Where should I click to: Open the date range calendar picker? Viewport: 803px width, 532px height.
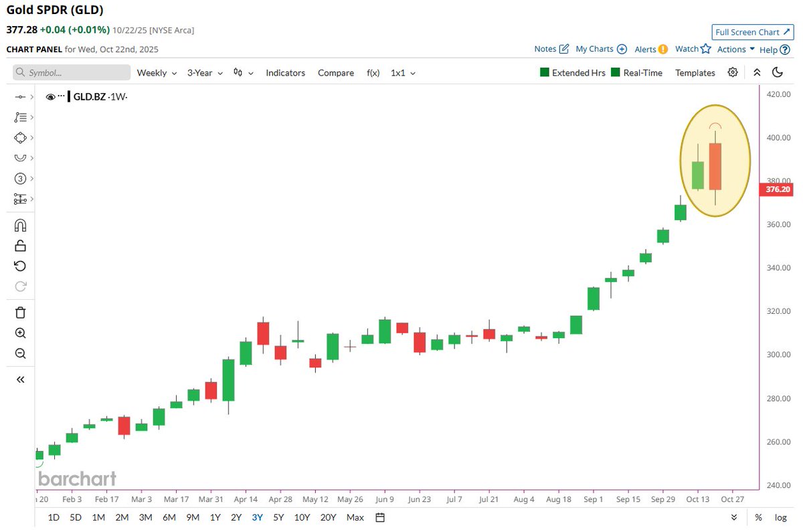coord(380,517)
